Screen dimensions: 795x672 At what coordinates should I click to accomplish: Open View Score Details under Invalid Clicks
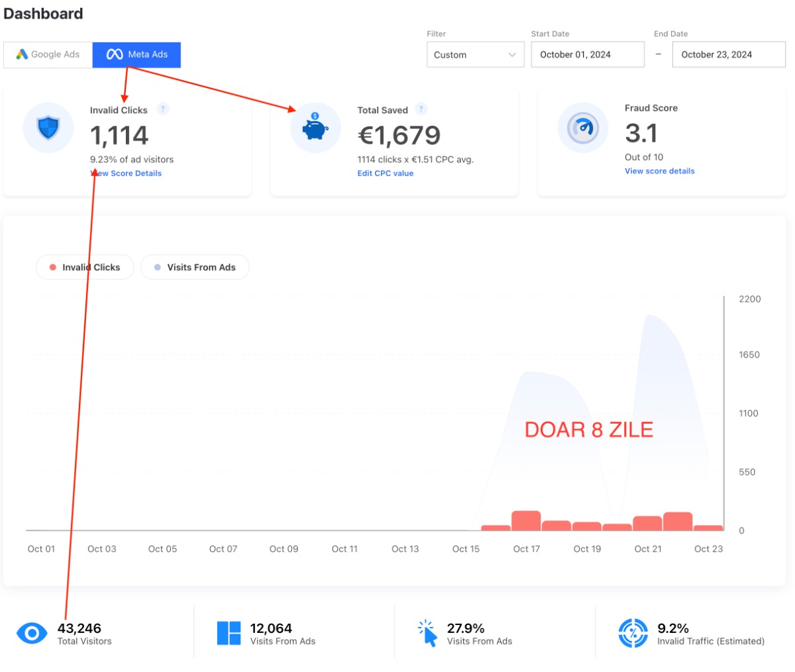coord(126,173)
